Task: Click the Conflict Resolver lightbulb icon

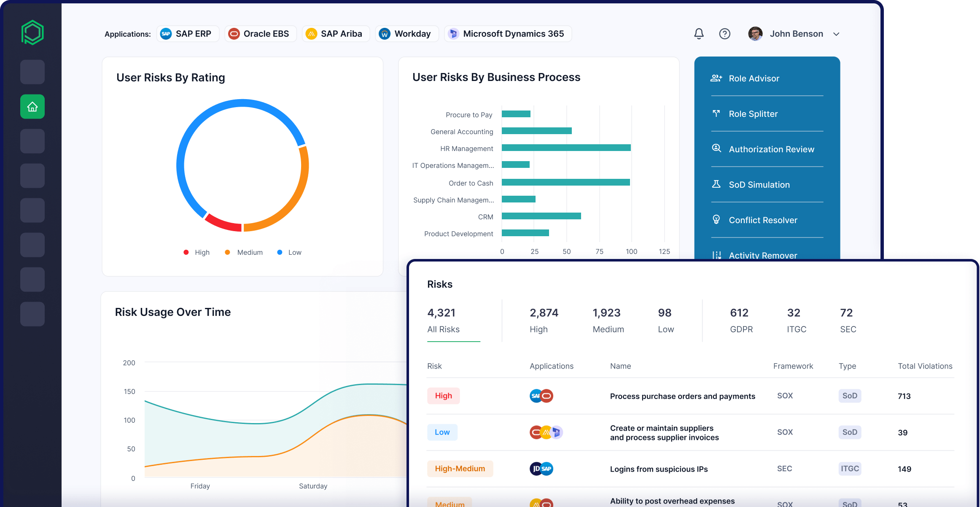Action: (x=716, y=220)
